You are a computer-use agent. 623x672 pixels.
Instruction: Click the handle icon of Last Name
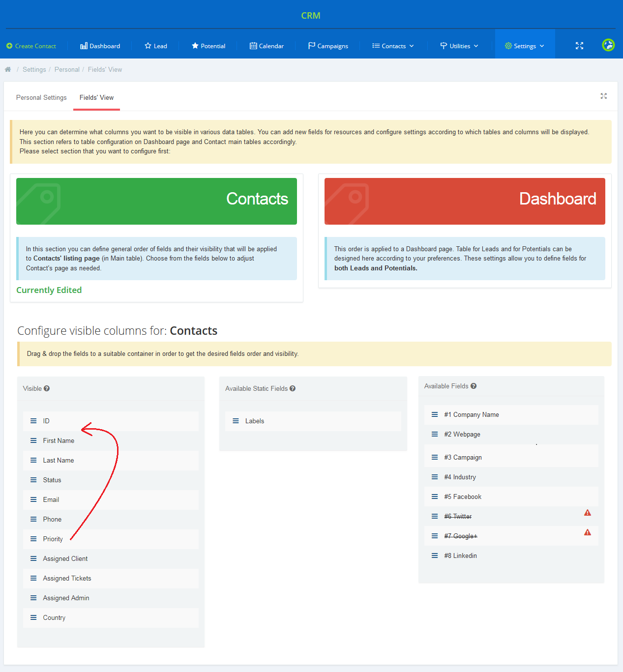click(33, 460)
